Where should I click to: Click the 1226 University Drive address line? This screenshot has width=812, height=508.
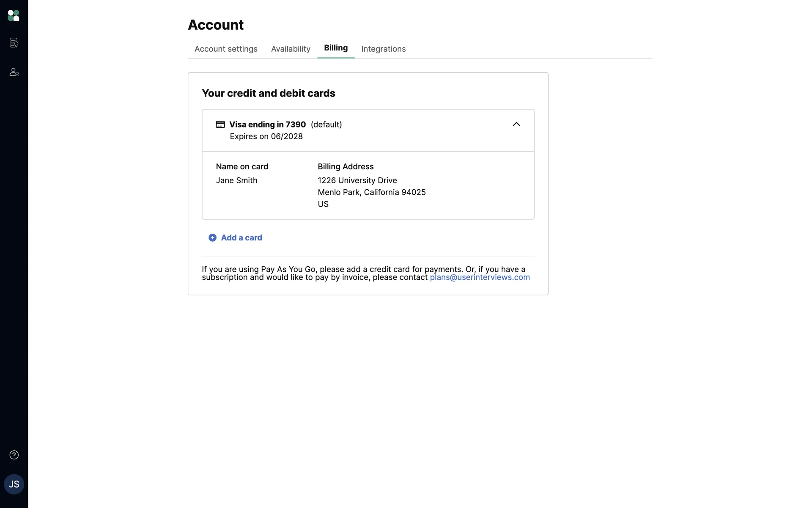point(357,180)
